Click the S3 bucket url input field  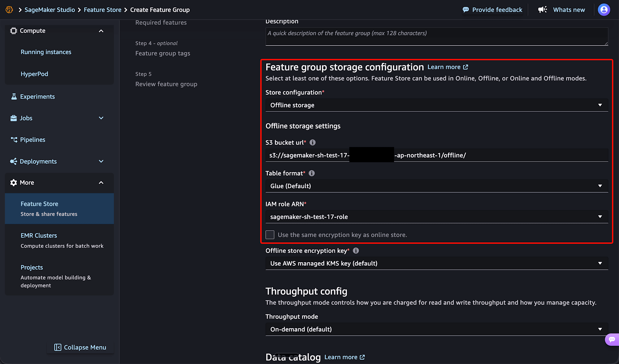pyautogui.click(x=437, y=155)
